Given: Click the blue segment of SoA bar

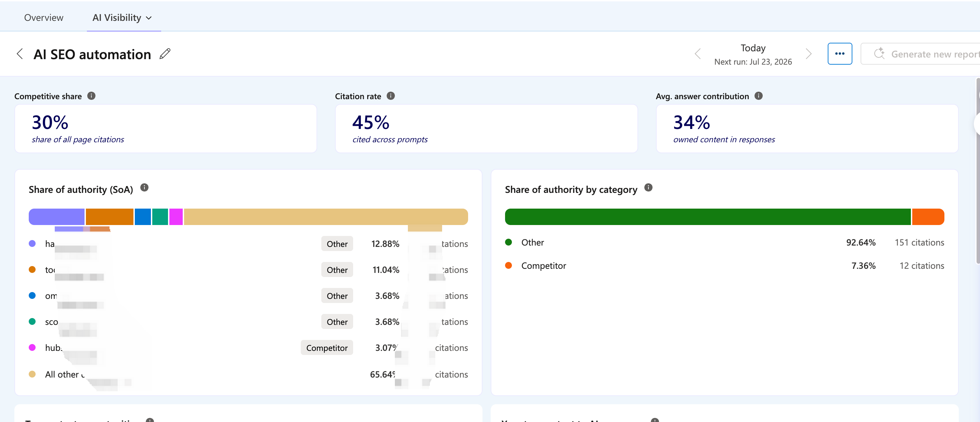Looking at the screenshot, I should point(143,217).
